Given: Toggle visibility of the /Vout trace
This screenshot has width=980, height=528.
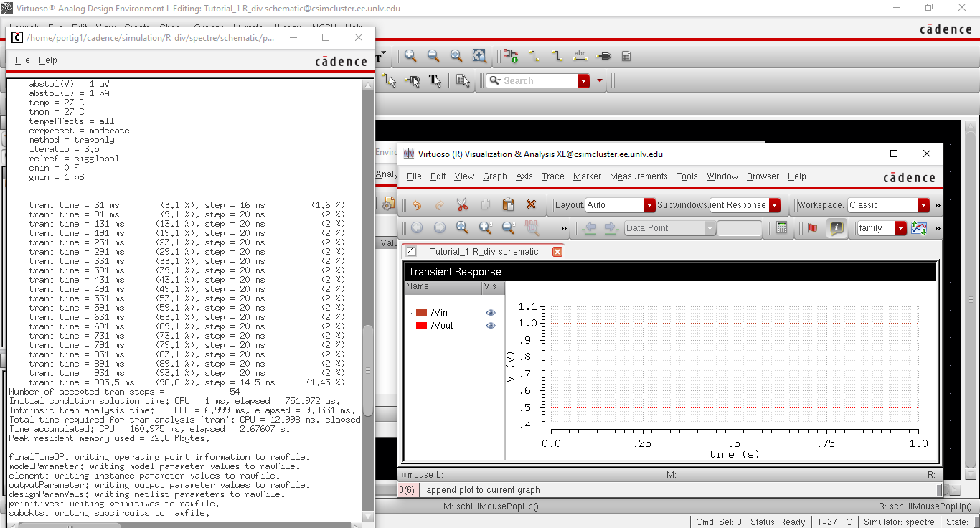Looking at the screenshot, I should [491, 326].
